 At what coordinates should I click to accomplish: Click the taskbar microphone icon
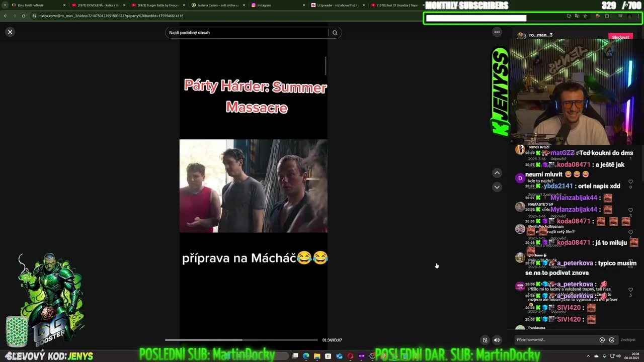604,356
